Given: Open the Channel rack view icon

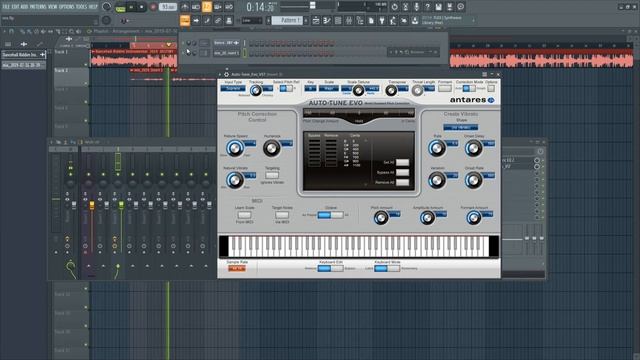Looking at the screenshot, I should 338,20.
